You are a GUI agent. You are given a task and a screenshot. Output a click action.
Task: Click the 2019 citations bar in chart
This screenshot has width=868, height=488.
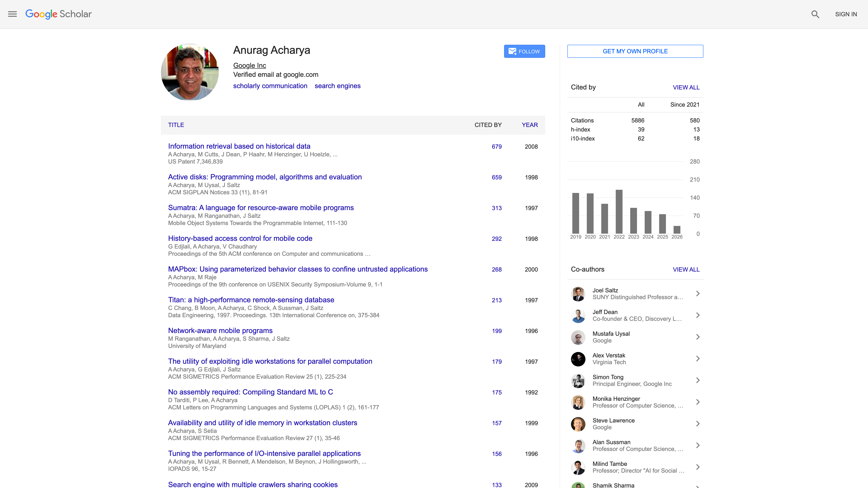[x=576, y=213]
